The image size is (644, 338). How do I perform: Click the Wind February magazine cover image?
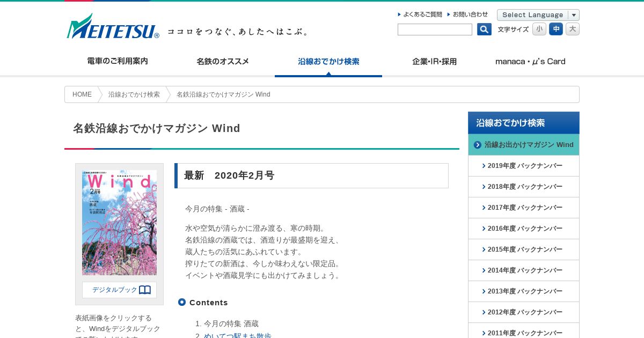(x=119, y=223)
